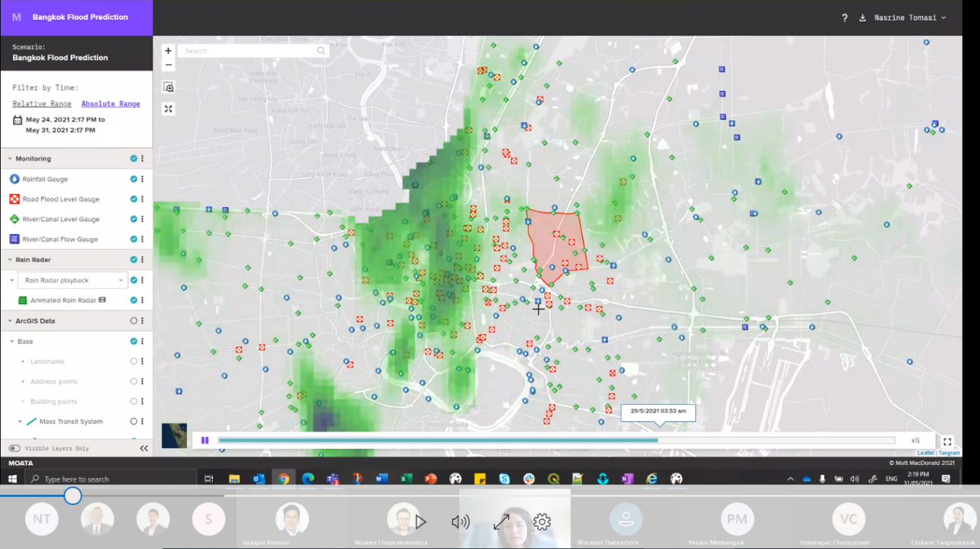Viewport: 980px width, 549px height.
Task: Open options menu for ArcGIS Data group
Action: pos(142,321)
